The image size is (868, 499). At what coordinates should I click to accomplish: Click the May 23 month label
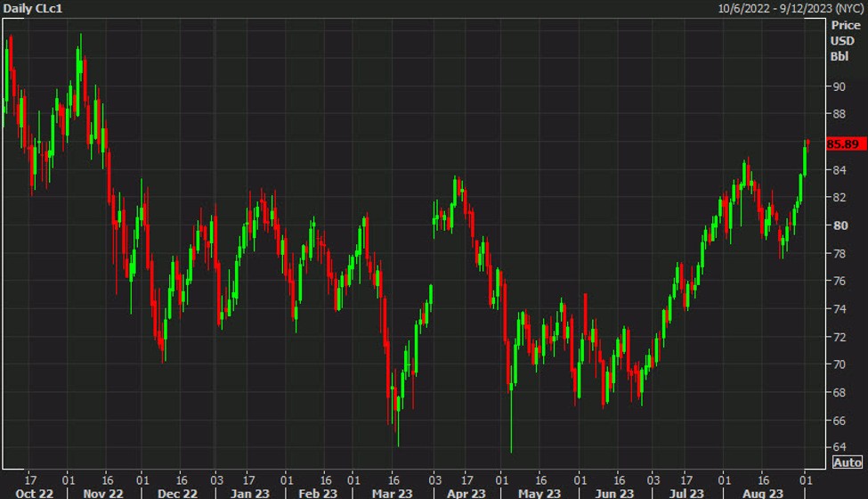[x=539, y=493]
